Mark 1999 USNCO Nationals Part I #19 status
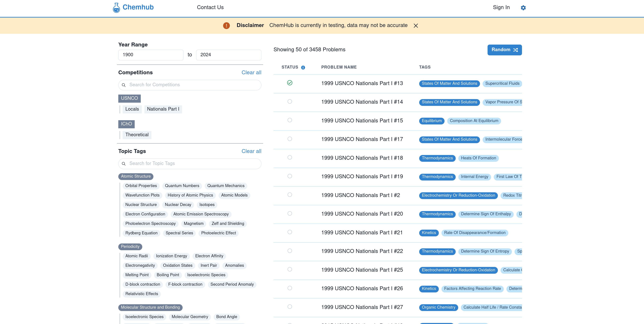The image size is (644, 324). 289,176
